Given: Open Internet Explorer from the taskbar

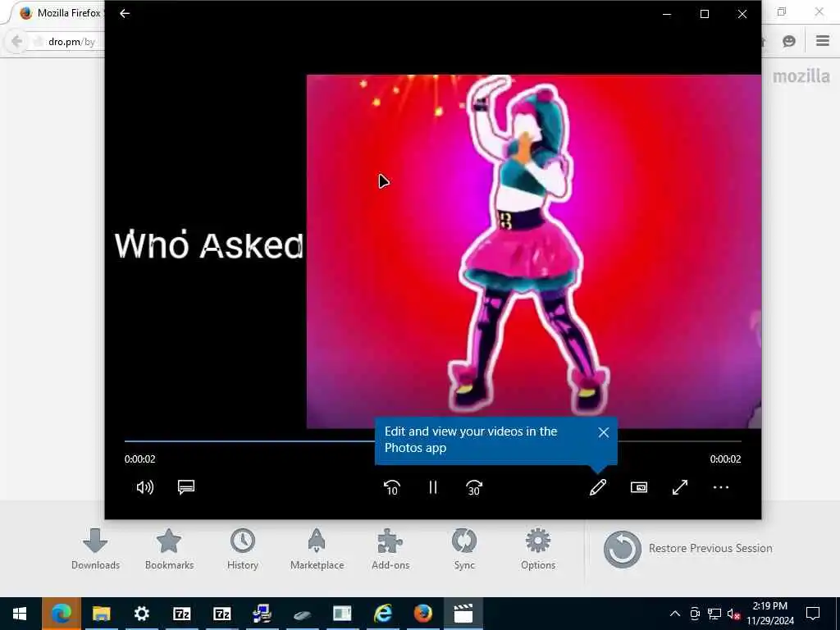Looking at the screenshot, I should click(382, 614).
